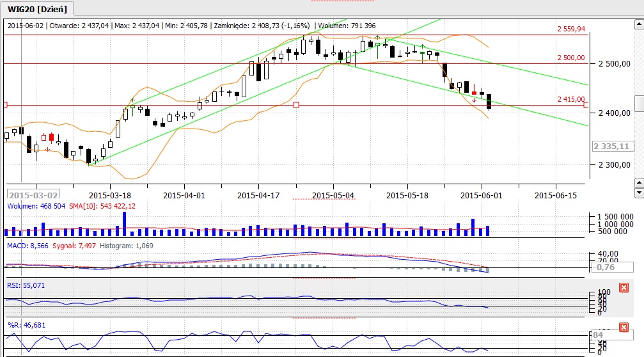This screenshot has height=357, width=644.
Task: Click the 2 335,11 cursor price box
Action: (613, 147)
